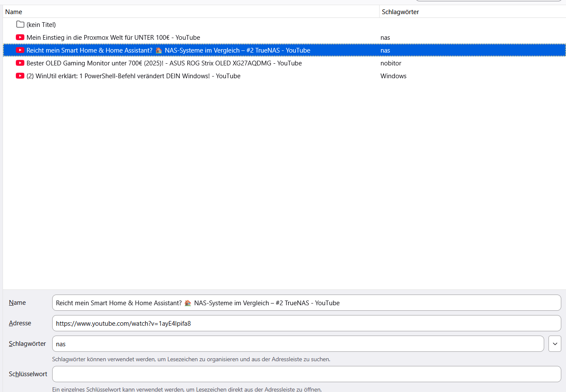566x392 pixels.
Task: Select the WinUtil erklärt PowerShell-Befehl bookmark
Action: 284,76
